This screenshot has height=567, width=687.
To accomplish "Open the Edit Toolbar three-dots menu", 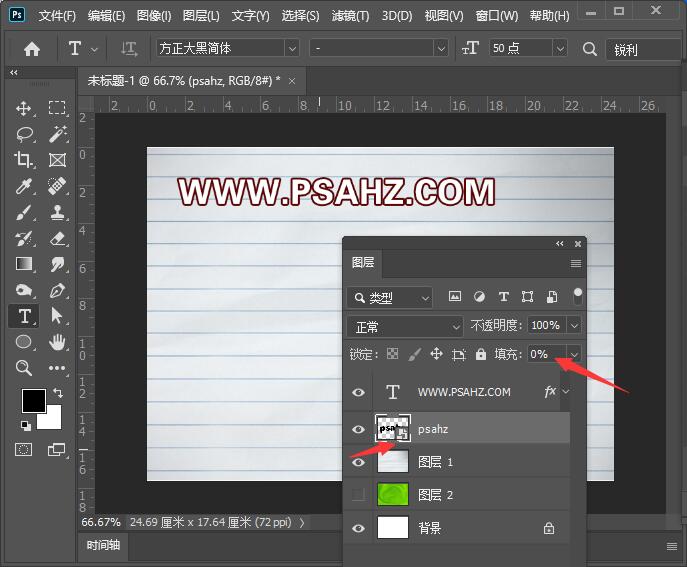I will pos(57,368).
